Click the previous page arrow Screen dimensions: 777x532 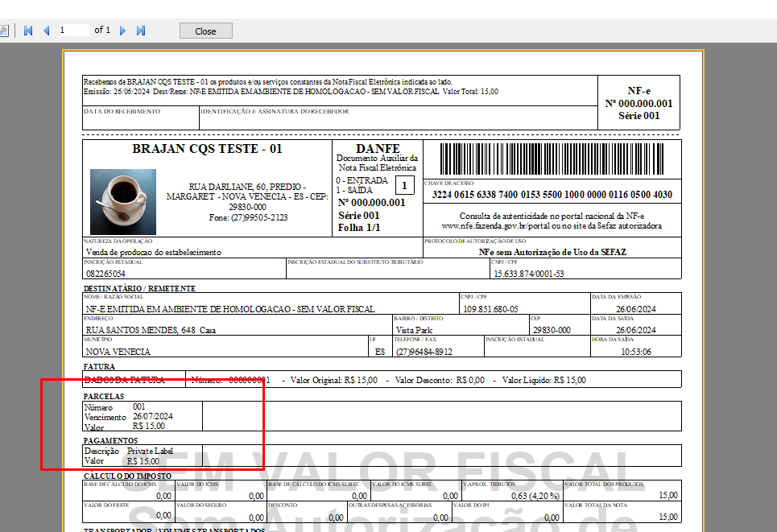[46, 31]
